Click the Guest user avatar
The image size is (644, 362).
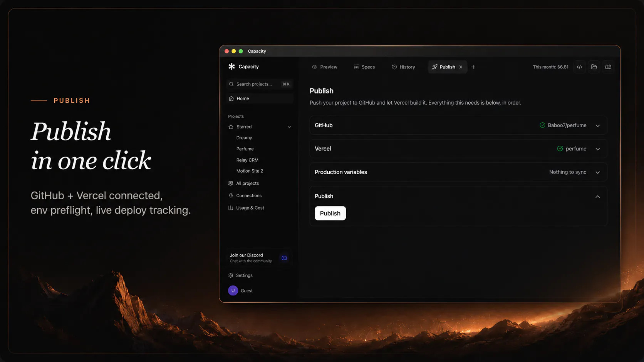pos(233,290)
